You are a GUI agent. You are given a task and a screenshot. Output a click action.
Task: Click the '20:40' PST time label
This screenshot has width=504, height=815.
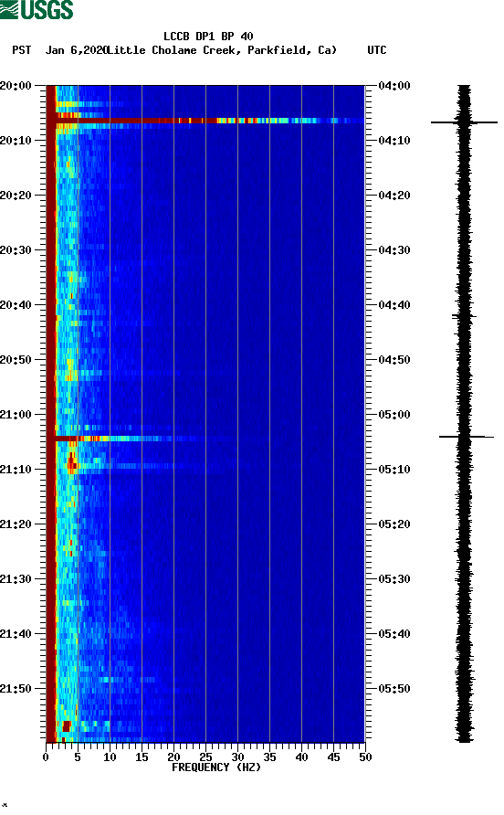pyautogui.click(x=16, y=305)
